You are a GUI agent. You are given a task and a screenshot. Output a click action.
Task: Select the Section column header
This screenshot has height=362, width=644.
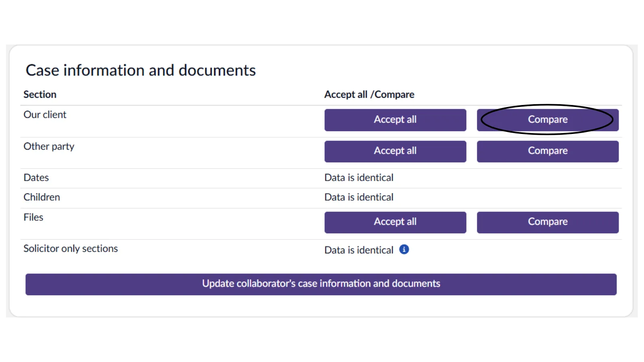[x=40, y=95]
